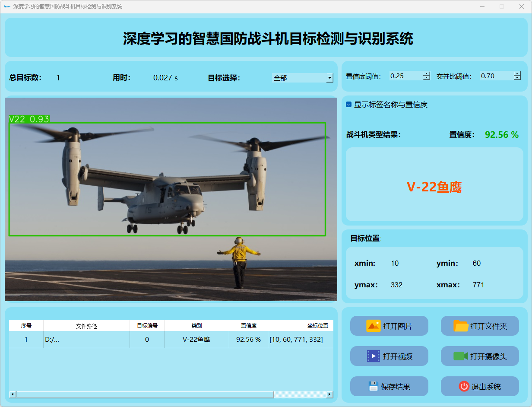Click the 类别 column header

pos(197,326)
